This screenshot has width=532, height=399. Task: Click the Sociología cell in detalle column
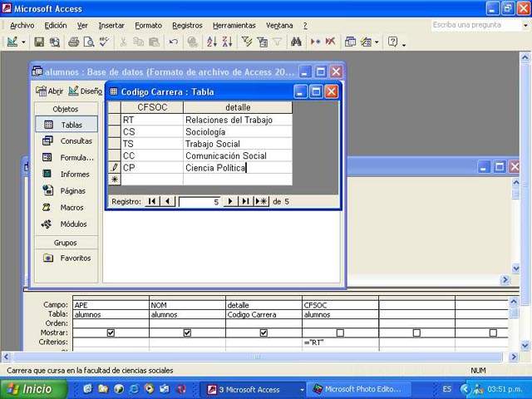click(237, 131)
